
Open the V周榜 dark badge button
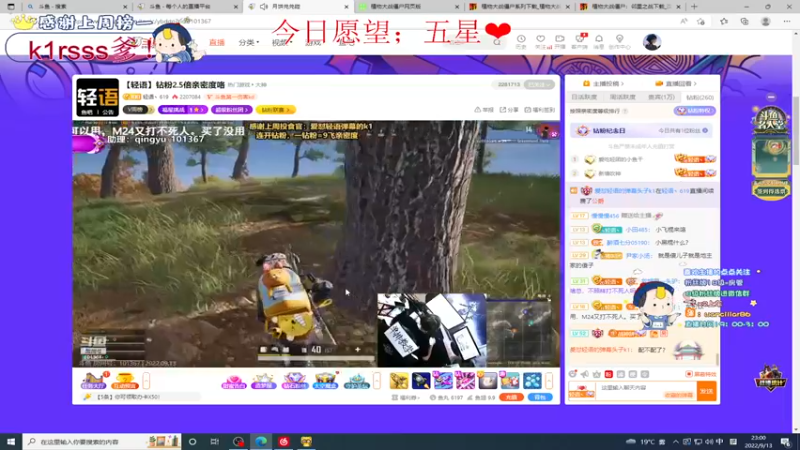[x=138, y=110]
